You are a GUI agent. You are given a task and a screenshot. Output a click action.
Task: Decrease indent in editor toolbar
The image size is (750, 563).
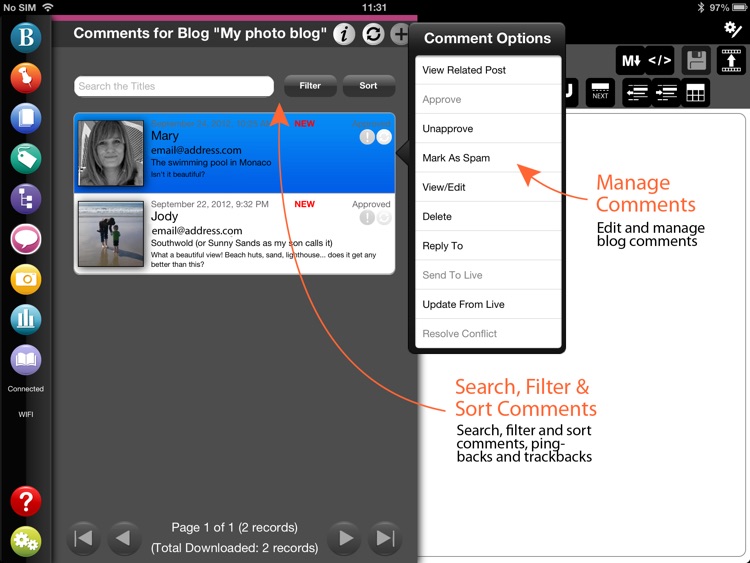(637, 92)
